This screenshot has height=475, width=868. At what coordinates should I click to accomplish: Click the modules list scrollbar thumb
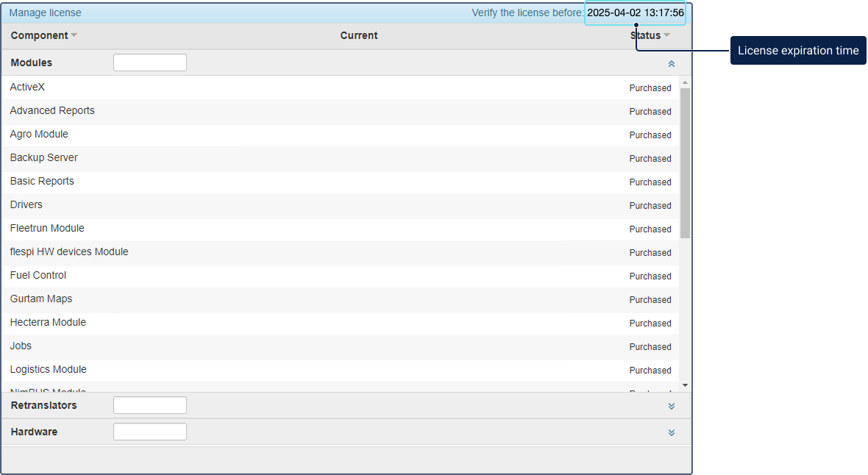(x=685, y=162)
